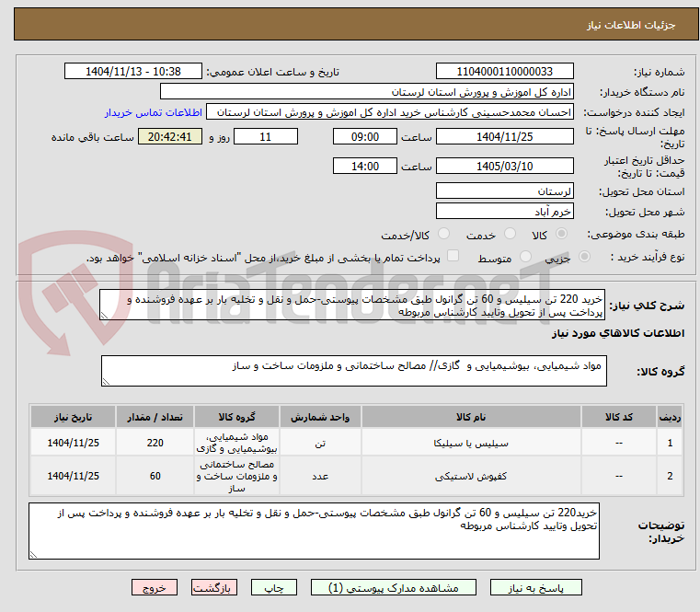Click the اطلاعات کالاهای مورد نیاز heading

point(618,333)
